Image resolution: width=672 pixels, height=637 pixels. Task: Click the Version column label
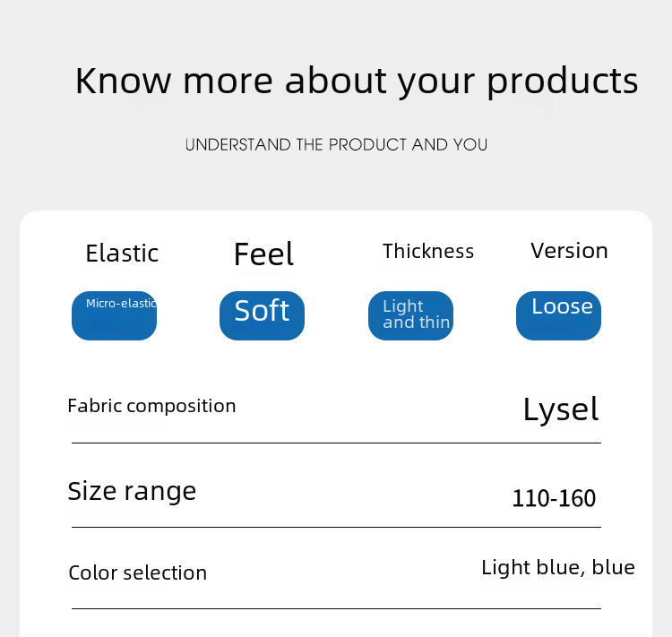tap(569, 251)
